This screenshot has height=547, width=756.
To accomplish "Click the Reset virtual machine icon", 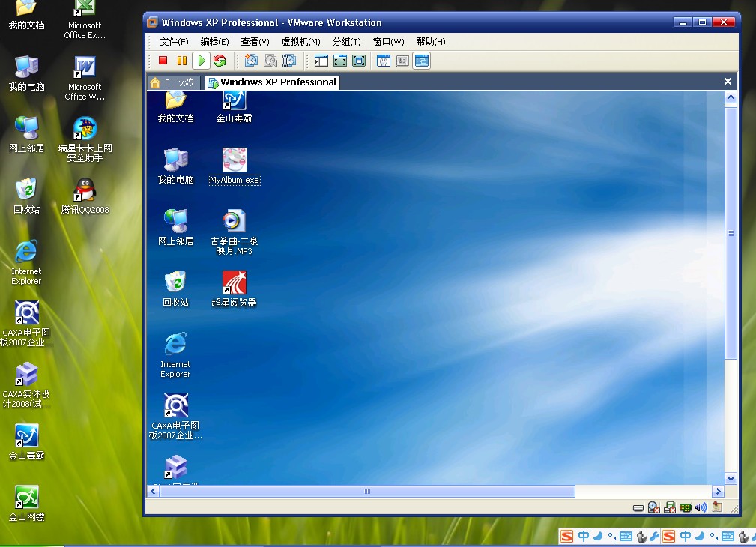I will tap(220, 61).
